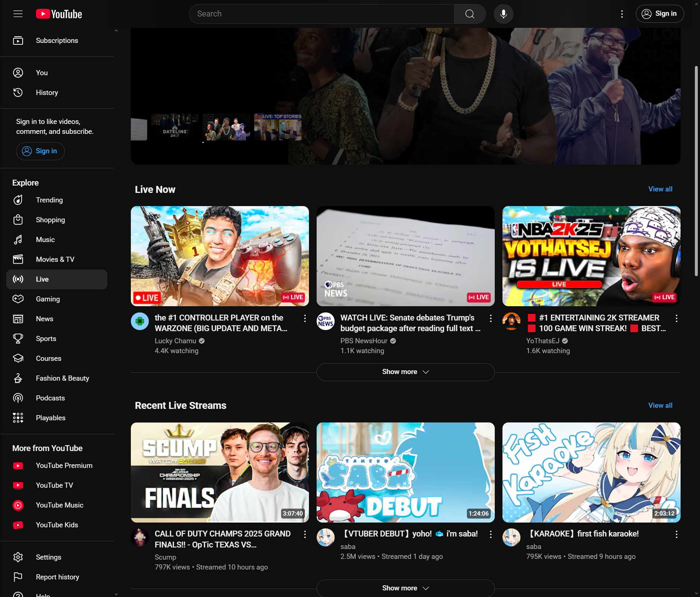Open PBS NewsHour channel avatar
The width and height of the screenshot is (700, 597).
click(325, 321)
